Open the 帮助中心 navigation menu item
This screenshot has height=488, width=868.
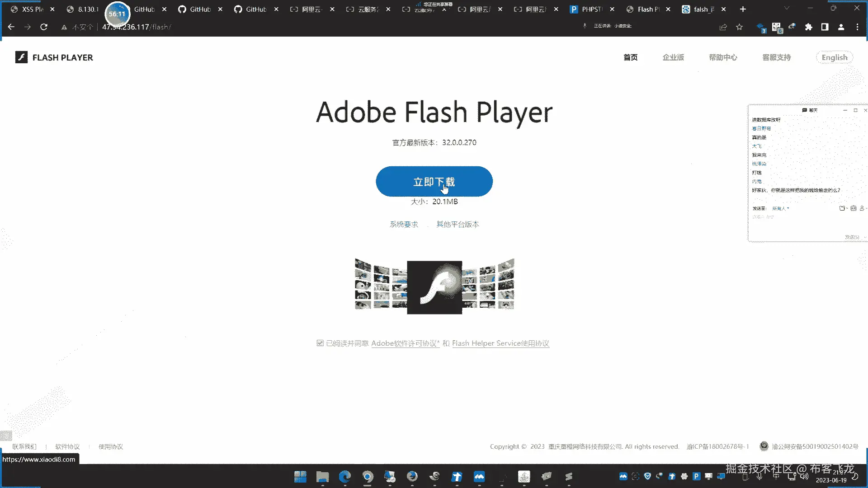tap(723, 57)
